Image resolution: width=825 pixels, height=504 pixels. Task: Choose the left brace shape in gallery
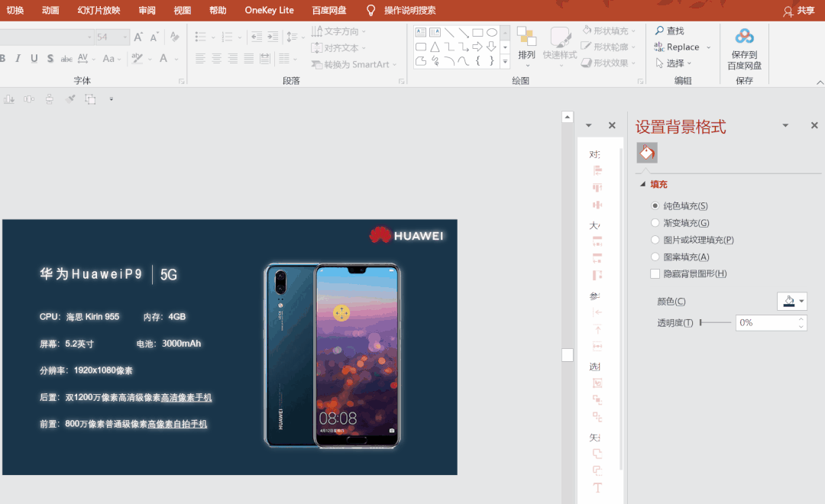pos(477,61)
